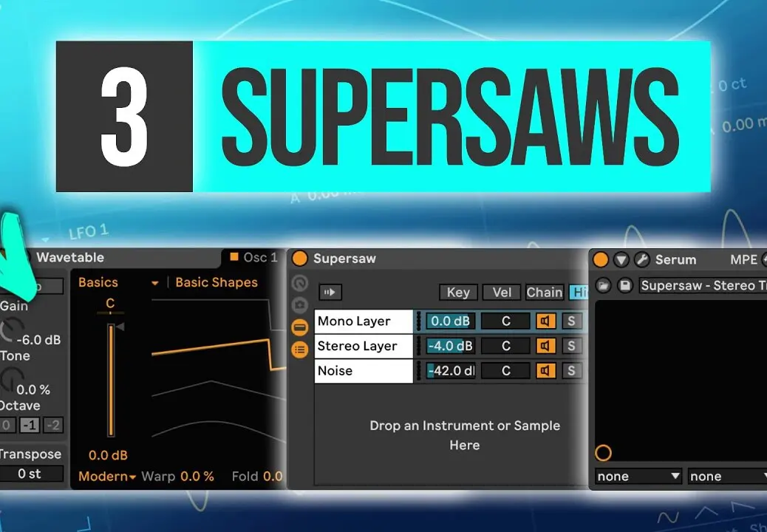767x532 pixels.
Task: Unfold Serum device parameters with the triangle
Action: point(621,259)
